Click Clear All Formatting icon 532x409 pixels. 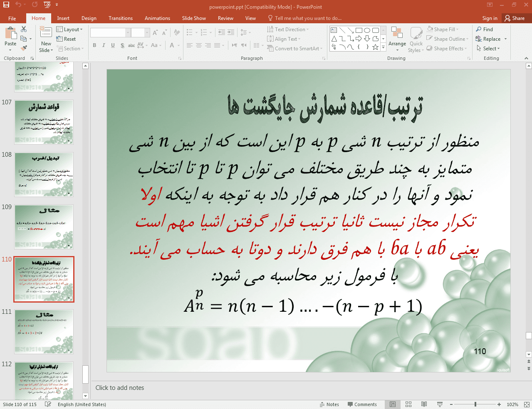click(177, 32)
